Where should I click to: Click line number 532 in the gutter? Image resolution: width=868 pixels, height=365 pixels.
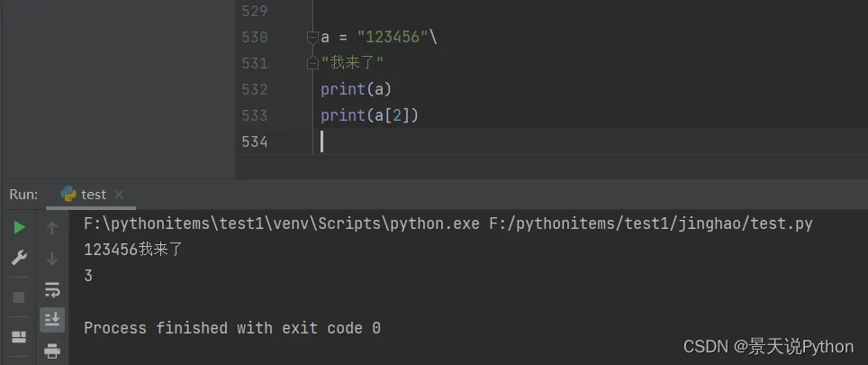pyautogui.click(x=255, y=89)
